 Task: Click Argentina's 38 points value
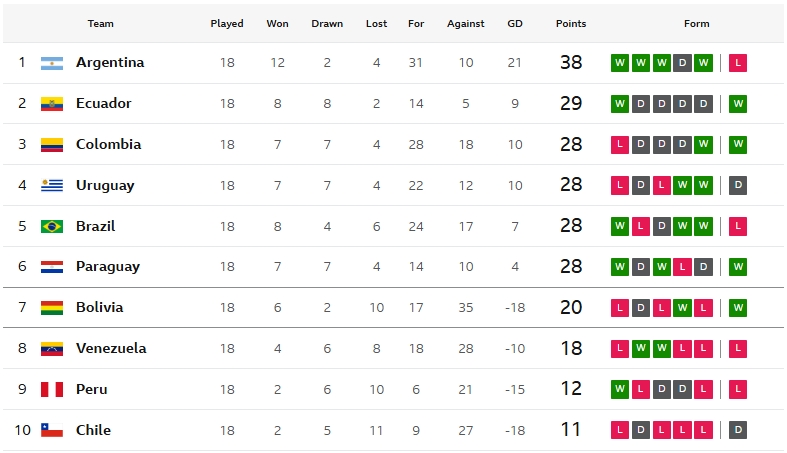(571, 63)
